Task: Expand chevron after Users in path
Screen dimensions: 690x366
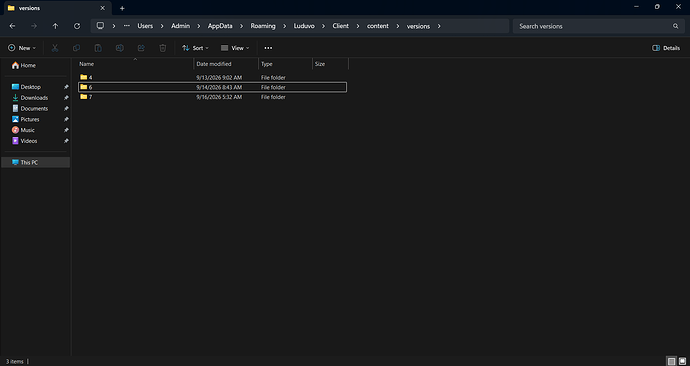Action: (161, 26)
